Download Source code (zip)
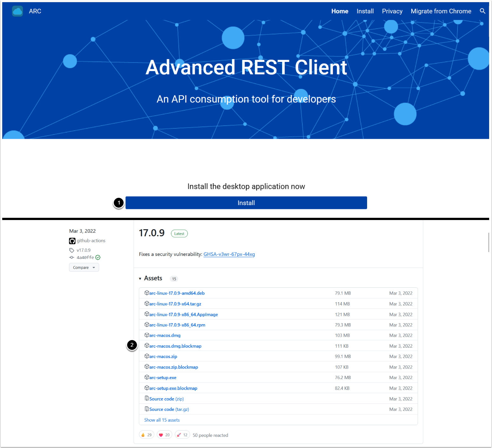Image resolution: width=492 pixels, height=448 pixels. [x=167, y=399]
